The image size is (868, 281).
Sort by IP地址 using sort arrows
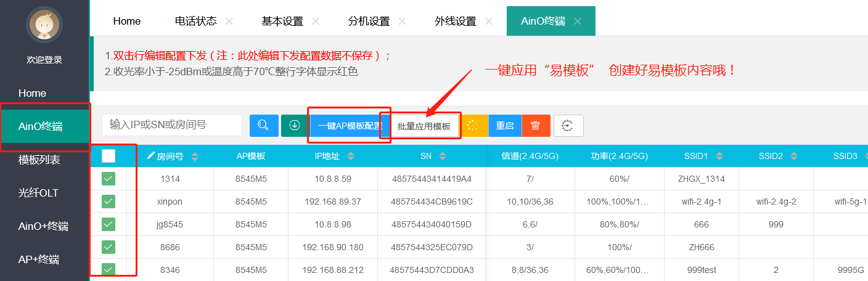coord(351,157)
